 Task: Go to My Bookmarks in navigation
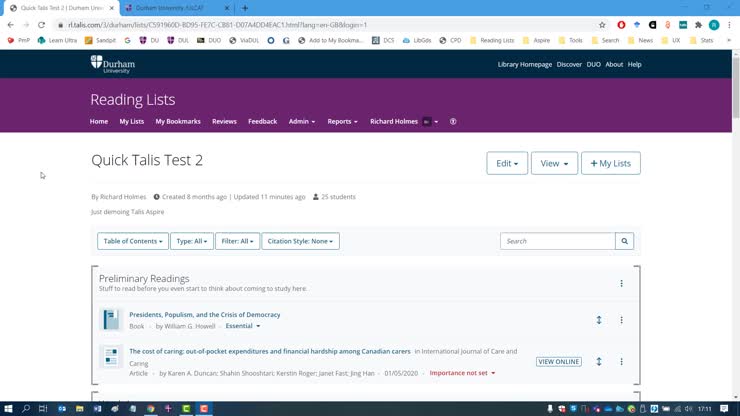177,121
